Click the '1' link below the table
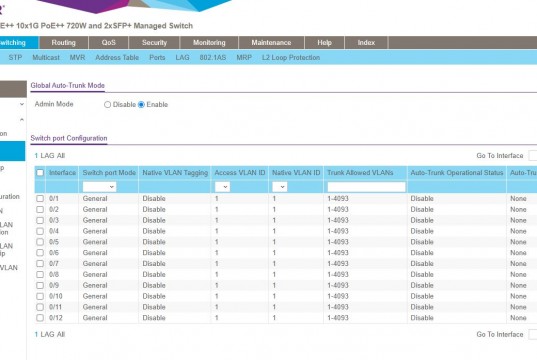This screenshot has height=360, width=537. coord(36,335)
